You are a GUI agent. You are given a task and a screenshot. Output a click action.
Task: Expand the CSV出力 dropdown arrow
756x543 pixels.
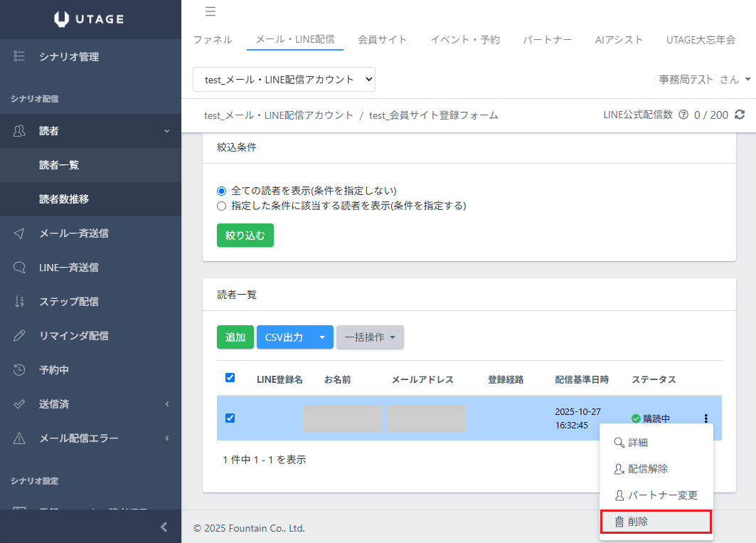[322, 337]
